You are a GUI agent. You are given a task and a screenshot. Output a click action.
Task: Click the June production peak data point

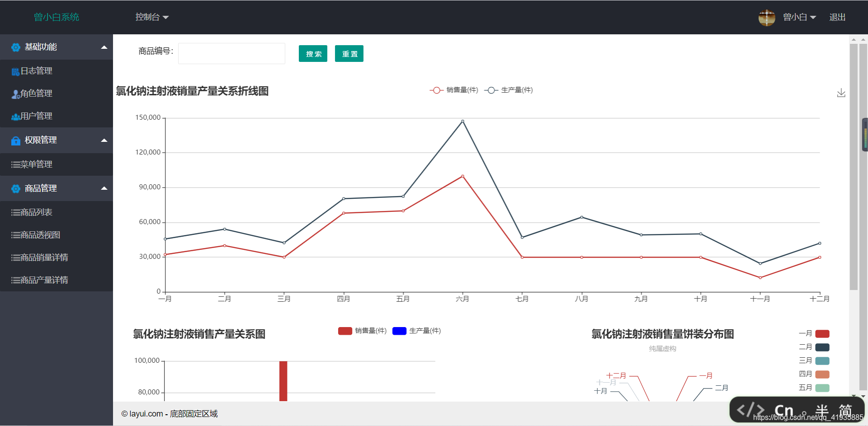click(462, 121)
